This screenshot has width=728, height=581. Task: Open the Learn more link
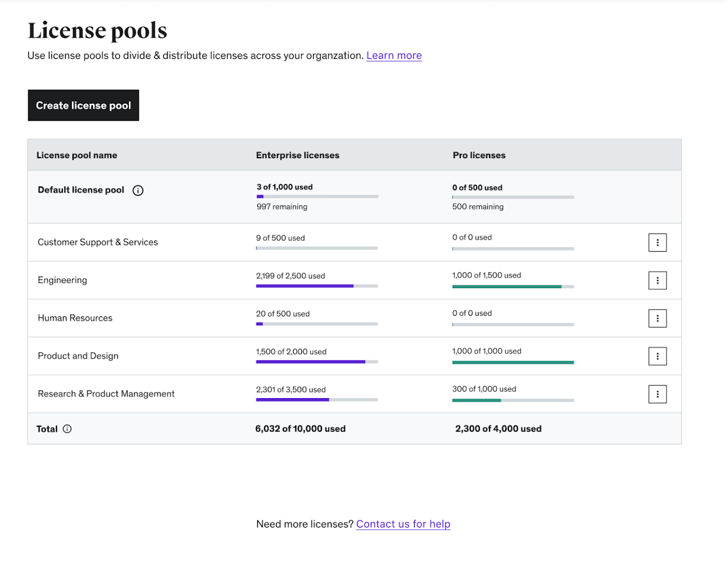click(394, 56)
